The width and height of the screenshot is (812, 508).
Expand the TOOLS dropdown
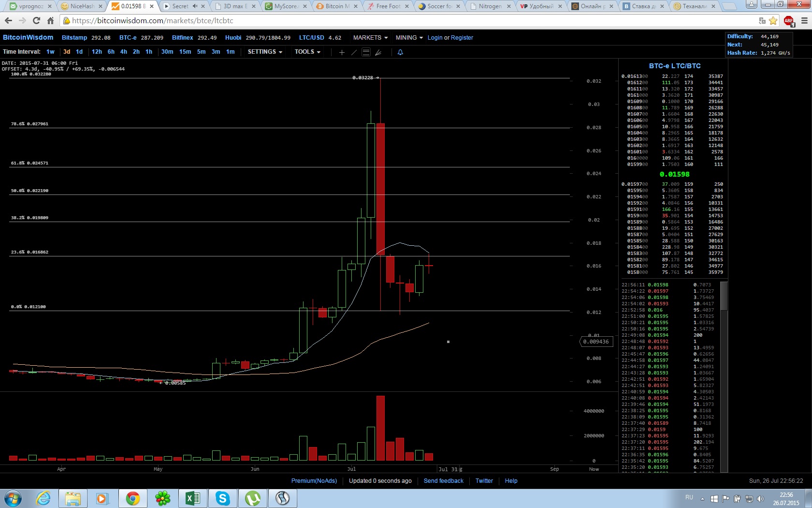pyautogui.click(x=307, y=52)
